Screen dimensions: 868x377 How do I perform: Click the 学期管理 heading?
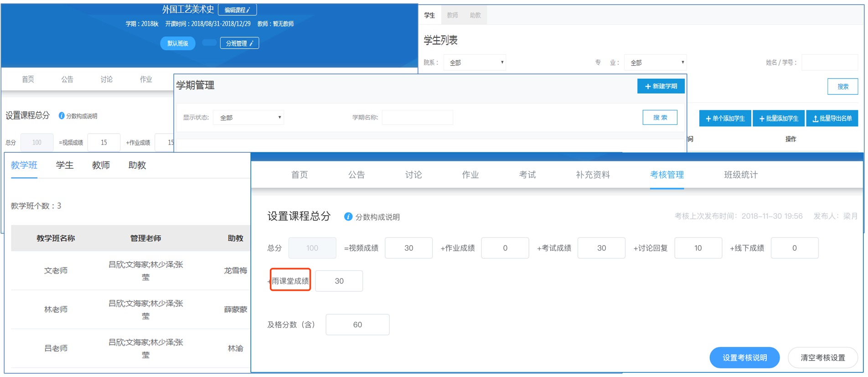[x=195, y=85]
